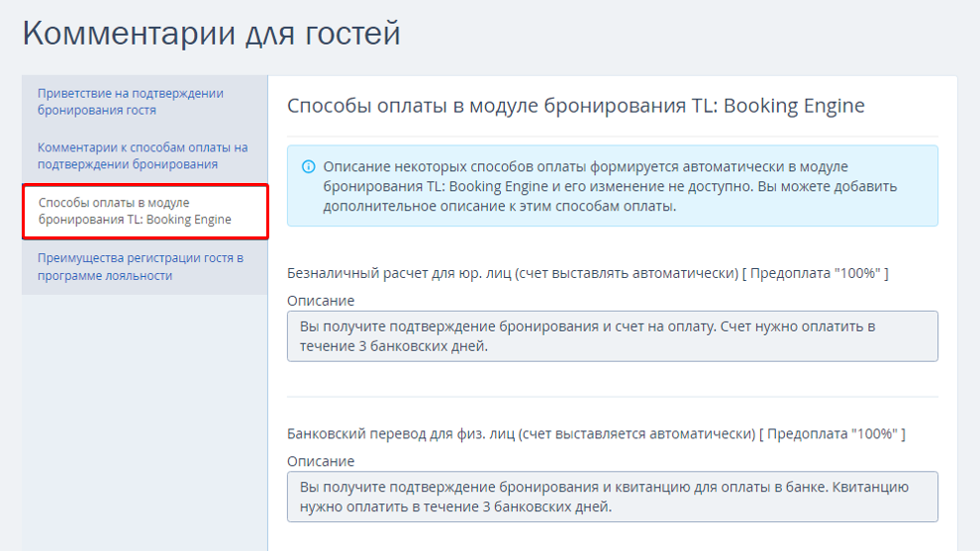This screenshot has width=980, height=551.
Task: Click the 'Комментарии для гостей' page heading
Action: click(x=211, y=34)
